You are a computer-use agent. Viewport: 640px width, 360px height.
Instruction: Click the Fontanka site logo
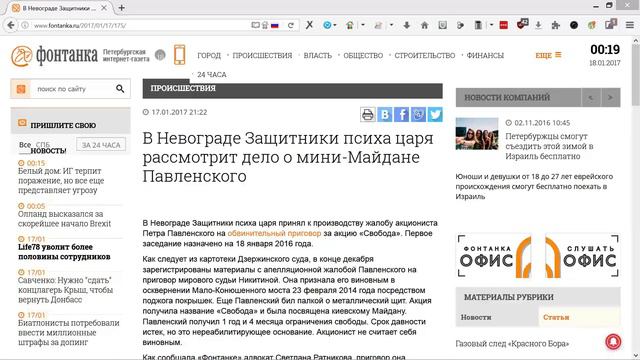(x=54, y=56)
